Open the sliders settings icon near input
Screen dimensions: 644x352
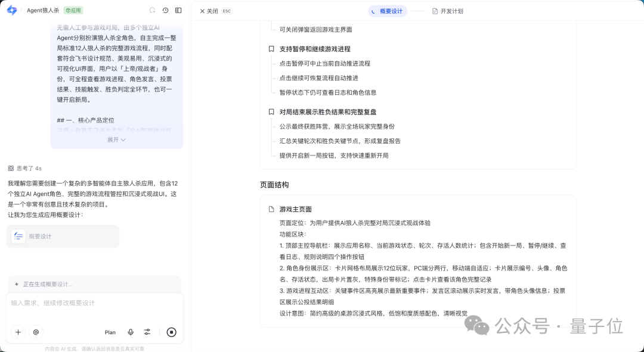(x=147, y=332)
